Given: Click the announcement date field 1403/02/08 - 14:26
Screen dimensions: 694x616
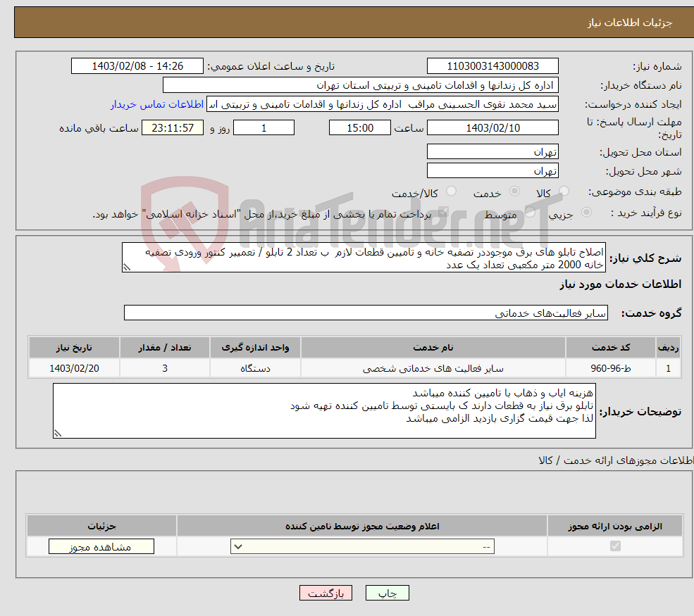Looking at the screenshot, I should point(137,66).
